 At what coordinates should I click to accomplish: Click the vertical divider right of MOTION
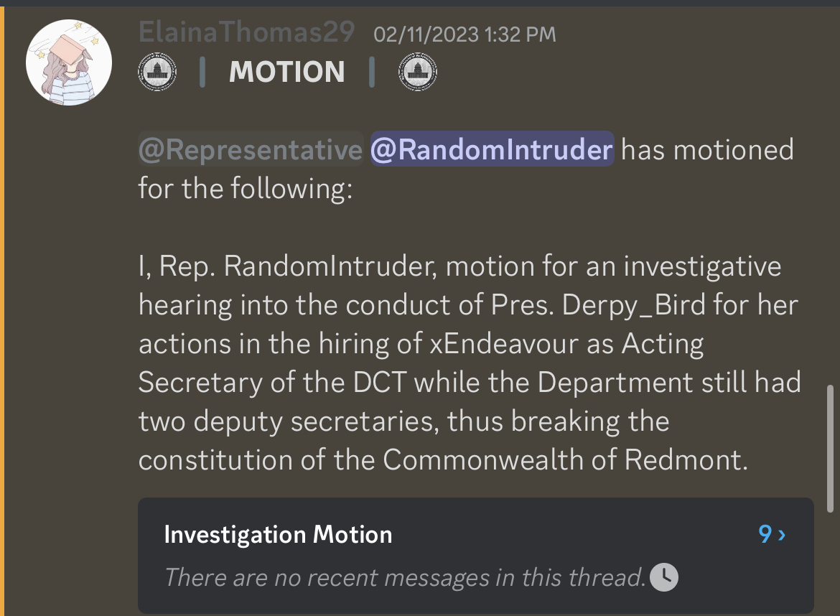coord(372,72)
